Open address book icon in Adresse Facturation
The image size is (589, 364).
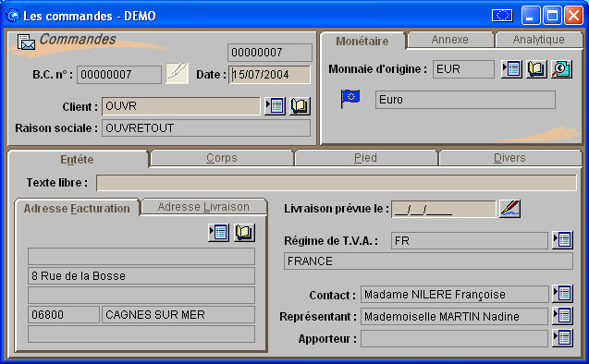coord(244,233)
